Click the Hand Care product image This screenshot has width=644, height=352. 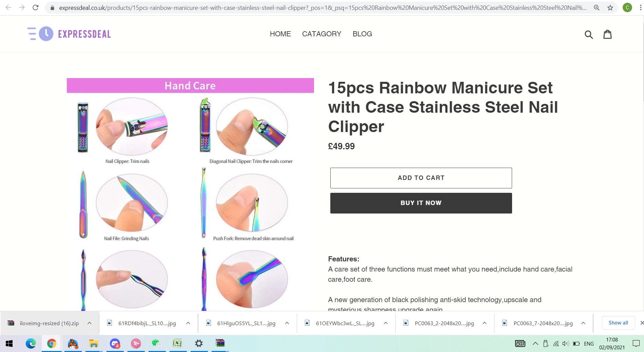click(x=190, y=194)
